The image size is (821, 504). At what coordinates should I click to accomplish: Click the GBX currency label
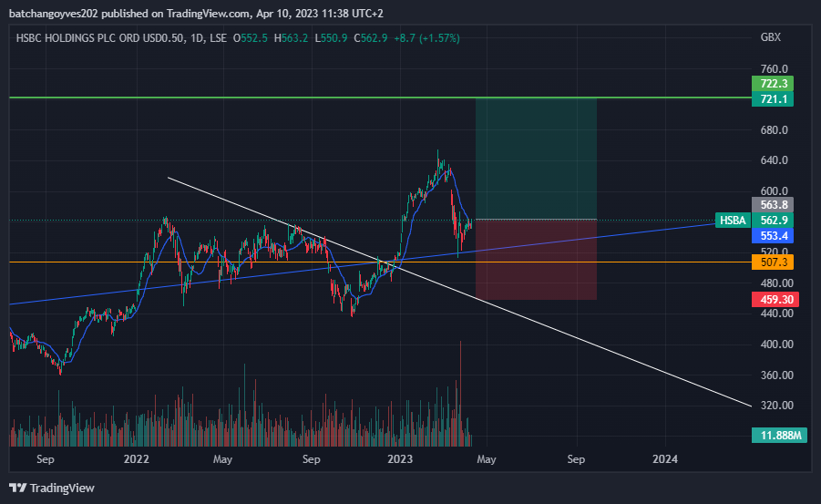point(770,37)
